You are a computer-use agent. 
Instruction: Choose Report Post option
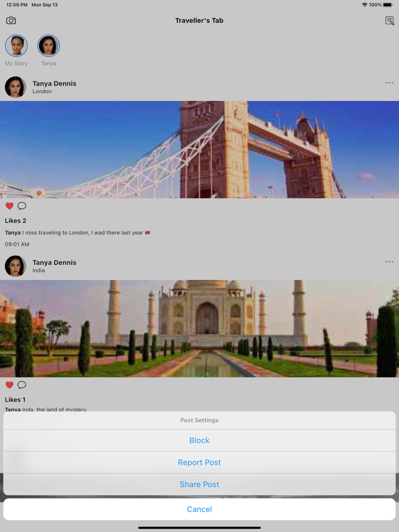point(199,463)
